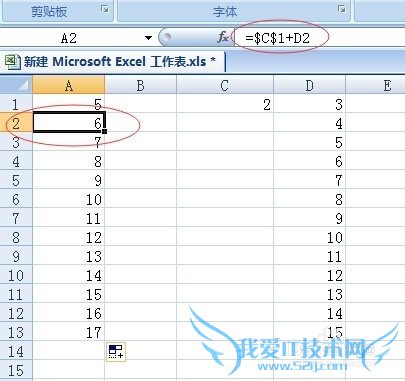405x381 pixels.
Task: Select row 9 header
Action: [x=16, y=256]
